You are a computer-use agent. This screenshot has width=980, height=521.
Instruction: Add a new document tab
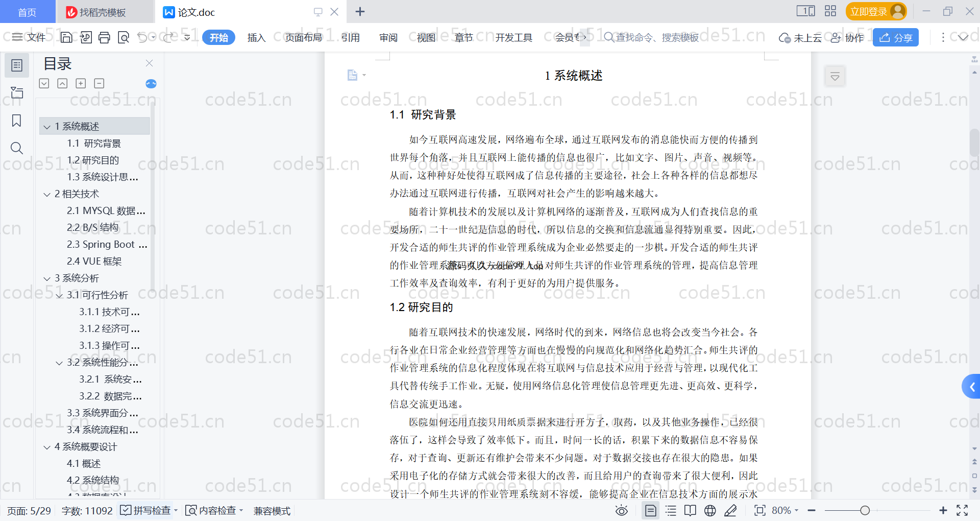pos(360,12)
